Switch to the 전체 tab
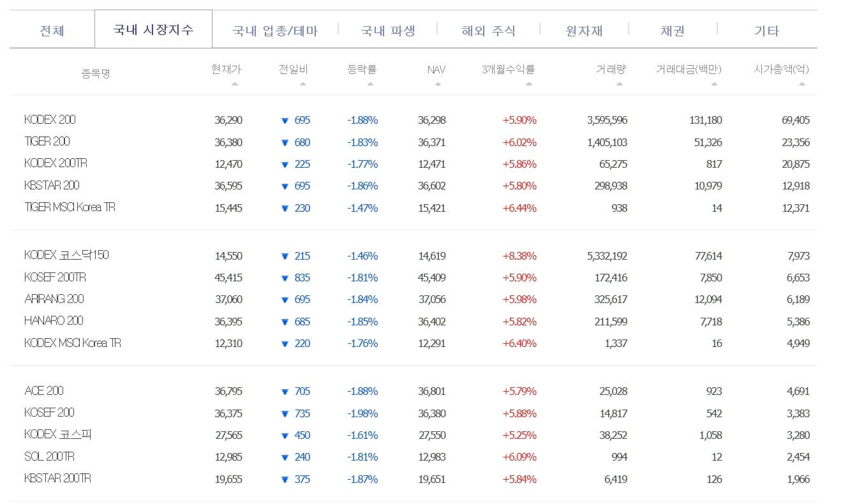Screen dimensions: 843x504 (x=50, y=29)
